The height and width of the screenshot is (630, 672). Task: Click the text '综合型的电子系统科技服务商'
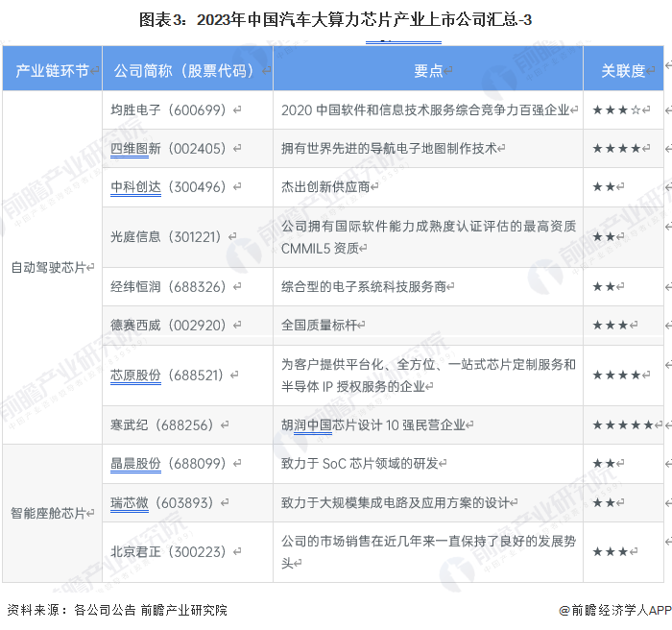(x=364, y=286)
